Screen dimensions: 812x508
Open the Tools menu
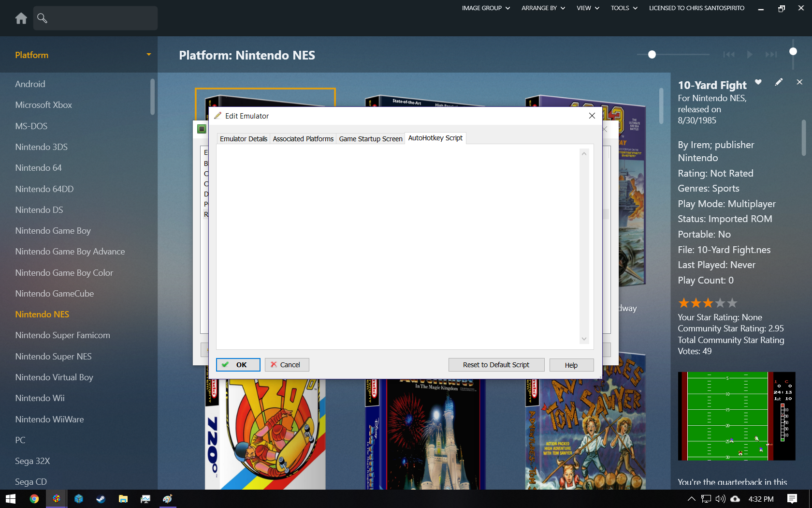point(624,8)
